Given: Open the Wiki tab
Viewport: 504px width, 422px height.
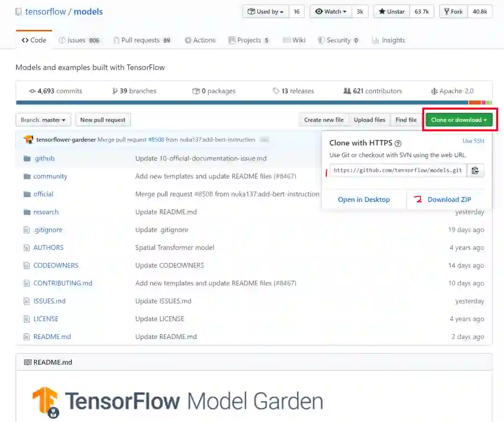Looking at the screenshot, I should coord(294,40).
